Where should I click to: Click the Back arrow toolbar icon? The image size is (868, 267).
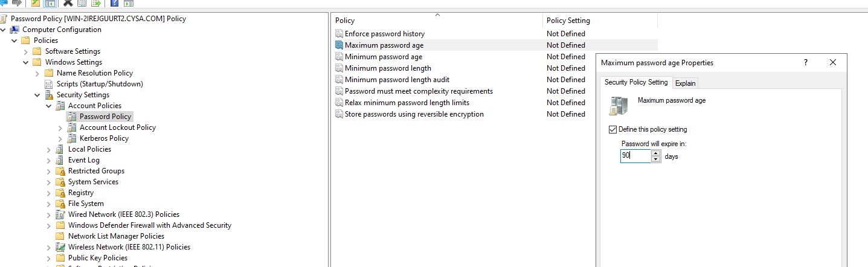[x=5, y=3]
